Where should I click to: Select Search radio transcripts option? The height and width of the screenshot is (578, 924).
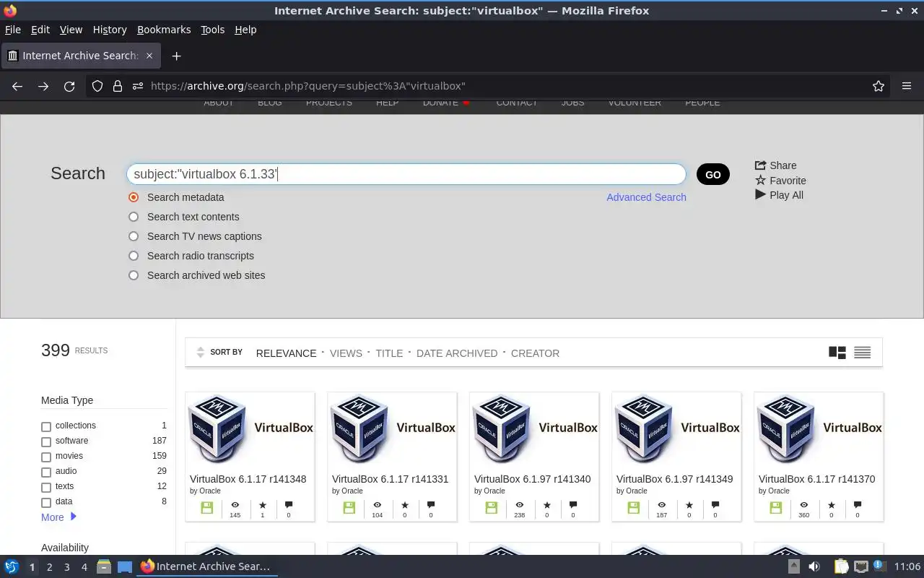(x=134, y=256)
